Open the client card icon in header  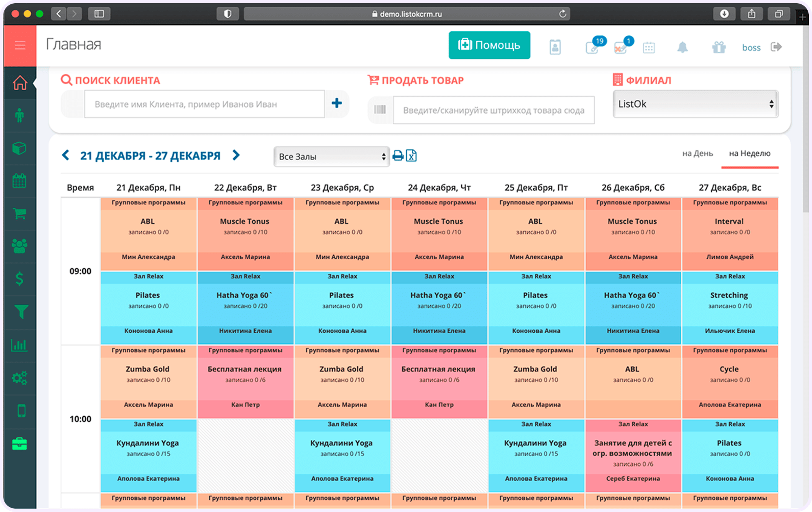(555, 47)
